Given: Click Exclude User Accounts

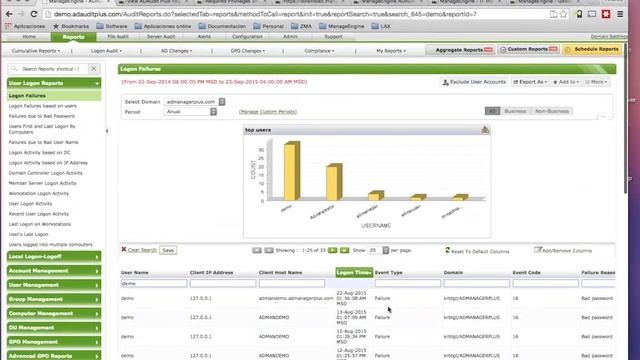Looking at the screenshot, I should point(474,82).
